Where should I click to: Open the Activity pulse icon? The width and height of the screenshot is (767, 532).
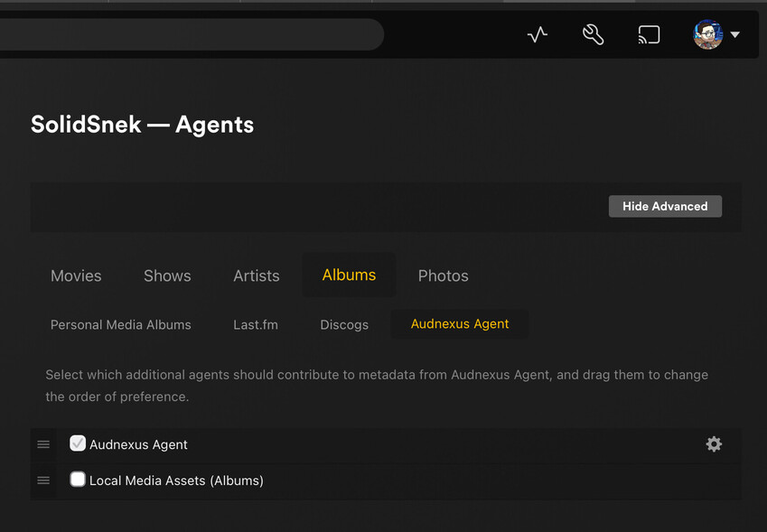[x=538, y=34]
